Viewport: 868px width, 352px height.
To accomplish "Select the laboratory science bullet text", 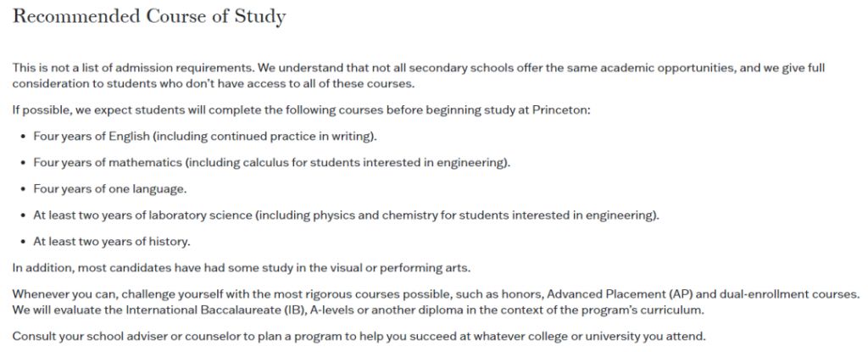I will (x=346, y=215).
